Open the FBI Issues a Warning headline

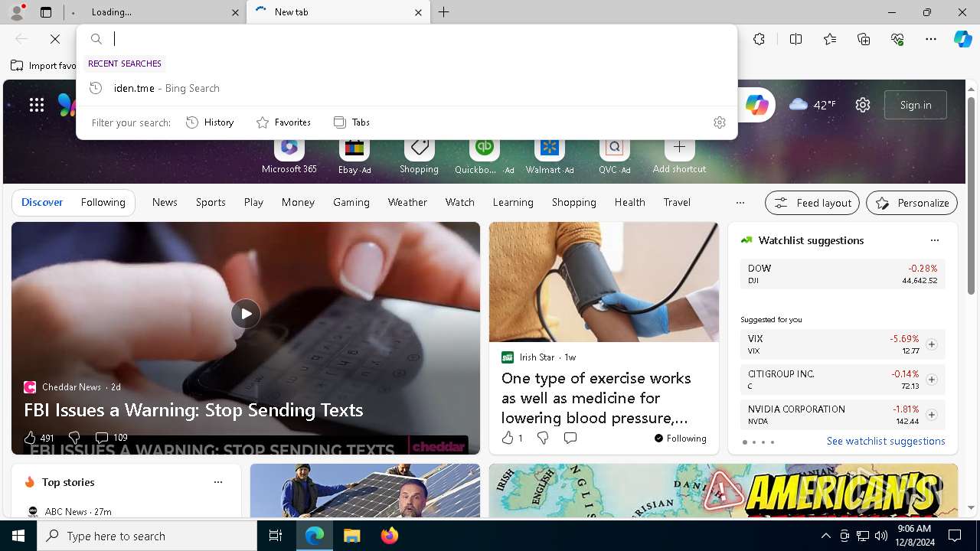click(194, 409)
